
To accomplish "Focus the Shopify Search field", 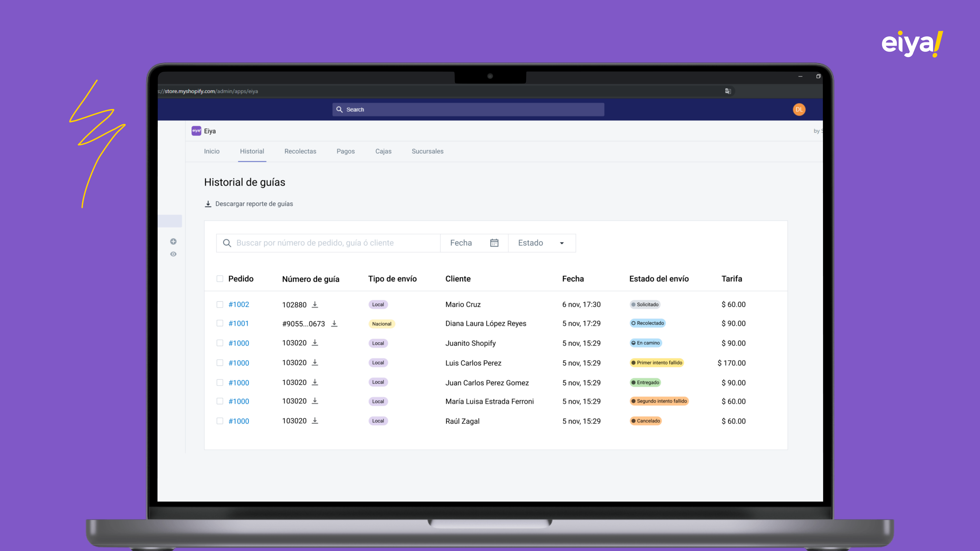I will (x=468, y=110).
